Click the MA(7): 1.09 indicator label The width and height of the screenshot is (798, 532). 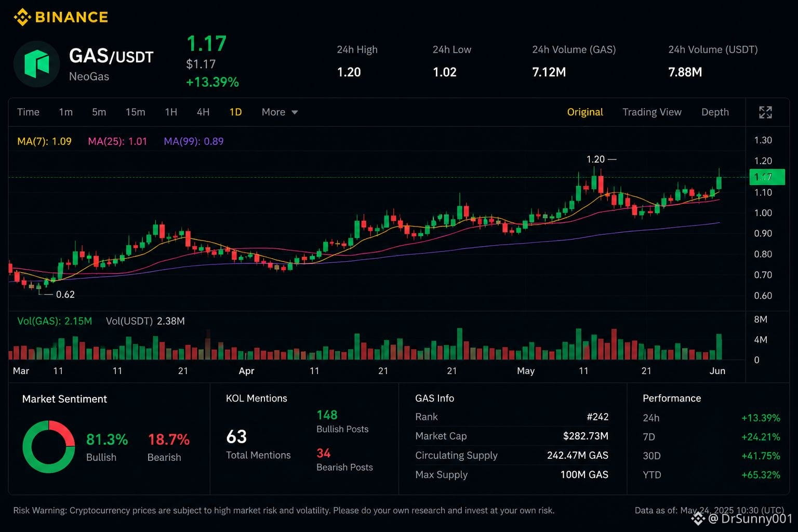[x=44, y=141]
